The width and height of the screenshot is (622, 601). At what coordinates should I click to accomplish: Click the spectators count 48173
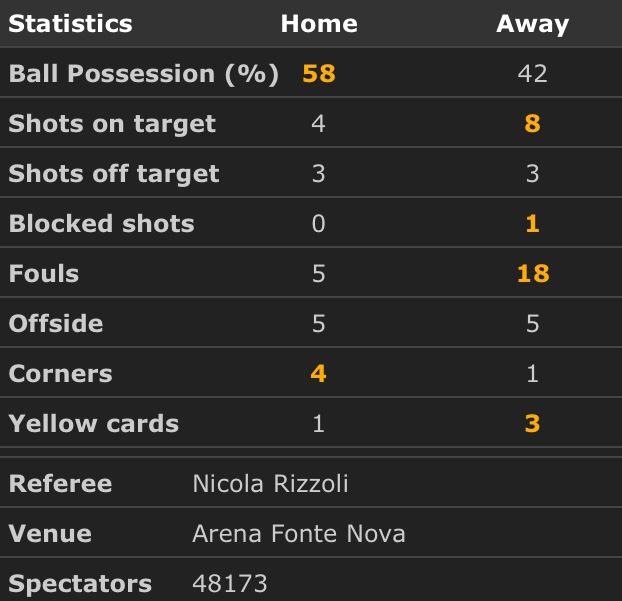coord(230,584)
